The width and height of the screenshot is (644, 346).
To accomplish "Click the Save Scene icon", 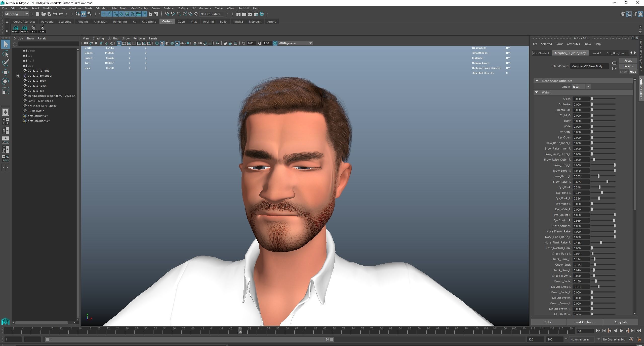I will [49, 14].
